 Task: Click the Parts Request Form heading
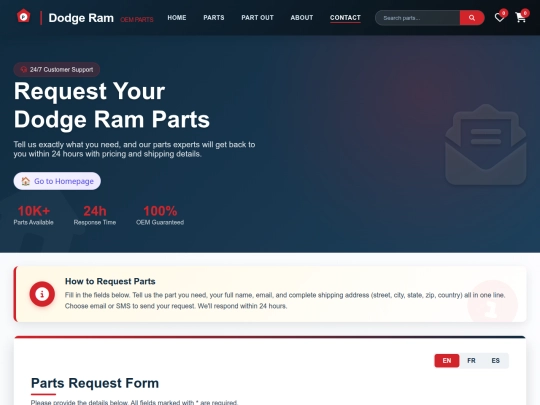click(95, 383)
